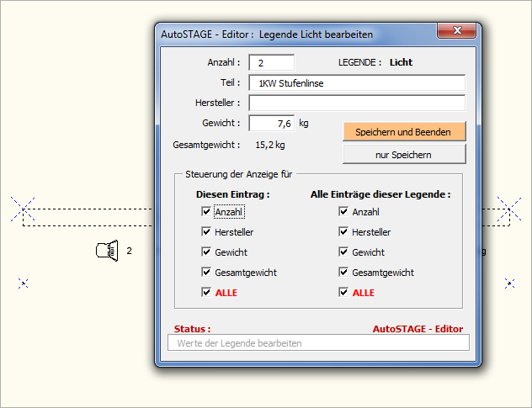Click the Gewicht field showing 7,6

[x=271, y=124]
